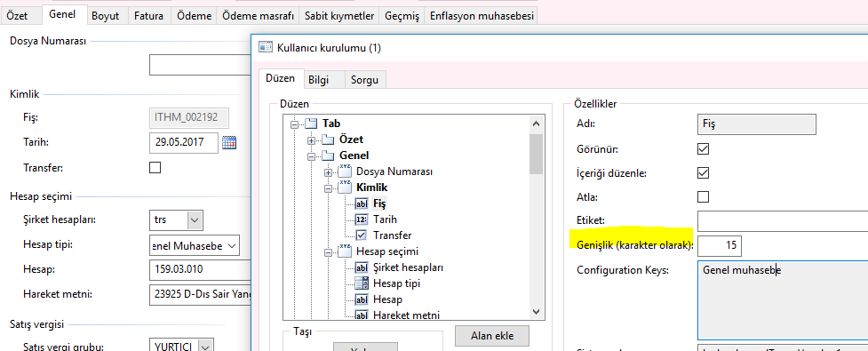Toggle the Atla checkbox
The image size is (868, 351).
click(703, 196)
